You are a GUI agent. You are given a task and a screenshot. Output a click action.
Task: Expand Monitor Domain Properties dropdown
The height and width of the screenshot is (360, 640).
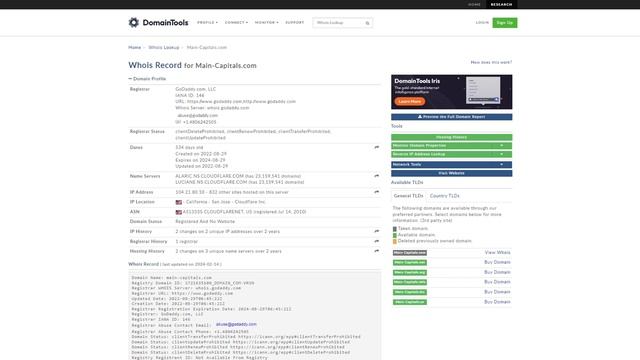click(451, 146)
